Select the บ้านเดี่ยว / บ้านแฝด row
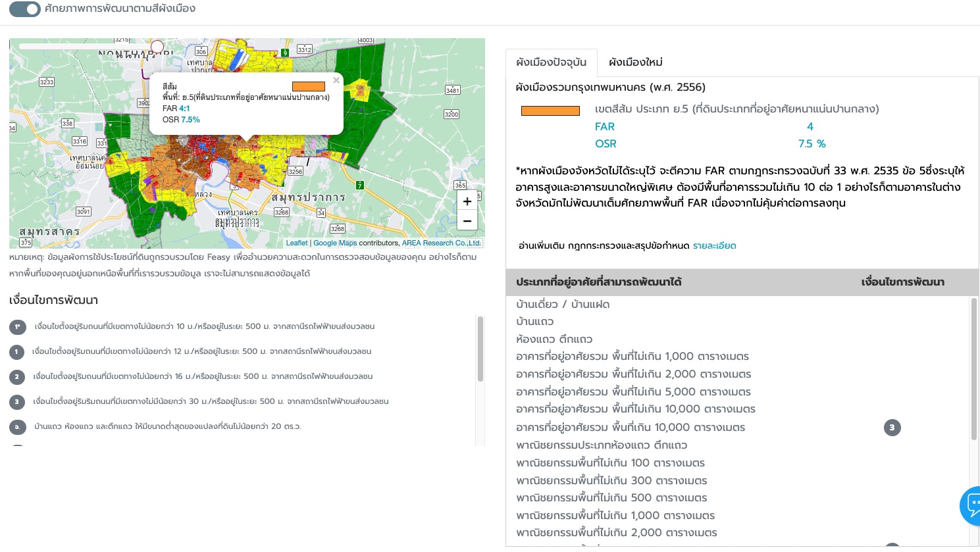 [737, 304]
